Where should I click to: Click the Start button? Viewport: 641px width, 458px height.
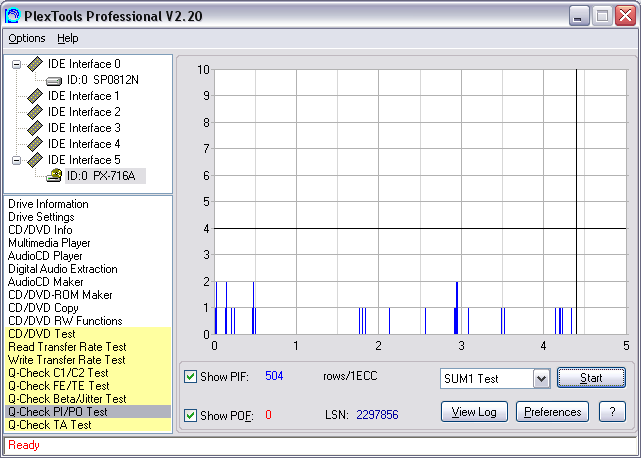[x=591, y=378]
